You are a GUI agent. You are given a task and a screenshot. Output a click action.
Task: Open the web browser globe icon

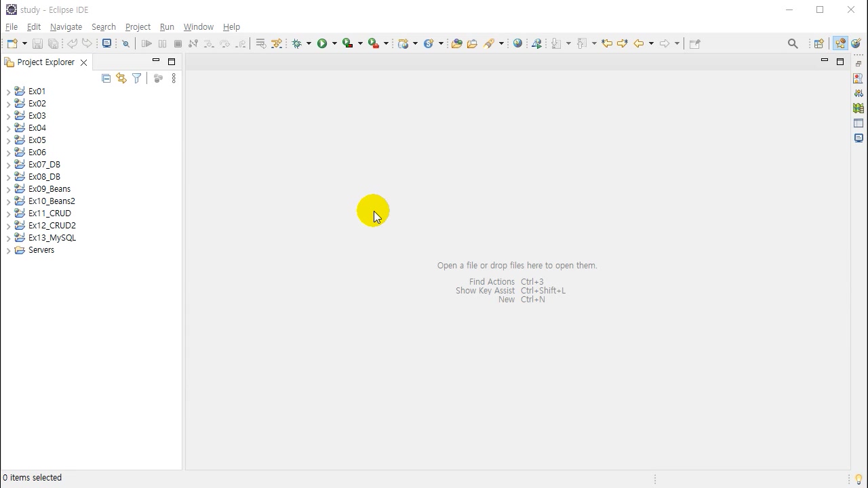pyautogui.click(x=518, y=43)
